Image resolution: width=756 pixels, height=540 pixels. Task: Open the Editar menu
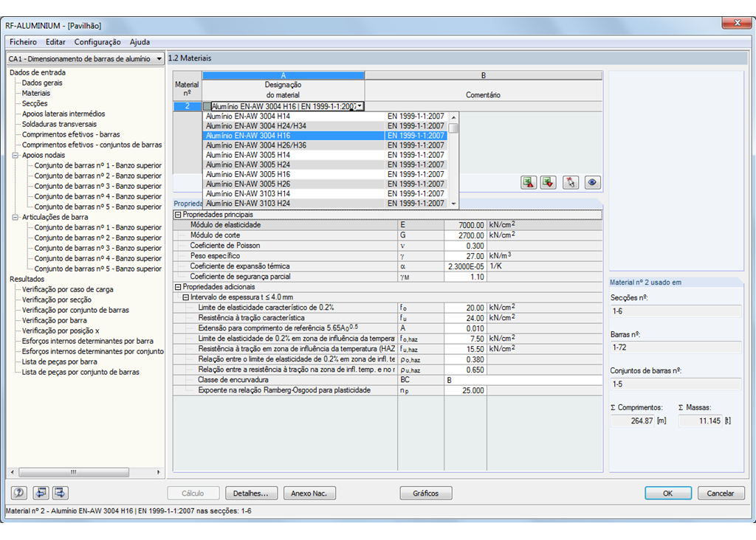coord(55,42)
